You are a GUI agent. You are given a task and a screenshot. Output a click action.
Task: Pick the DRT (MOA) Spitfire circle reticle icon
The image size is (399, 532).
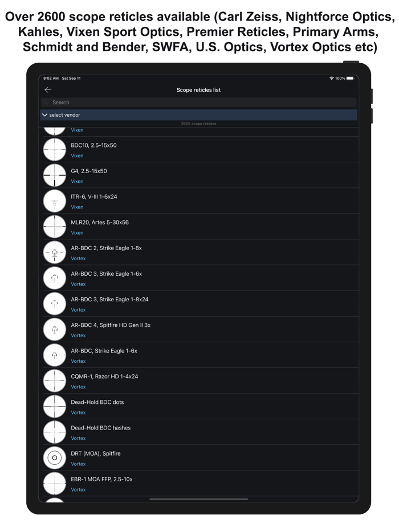(x=54, y=458)
